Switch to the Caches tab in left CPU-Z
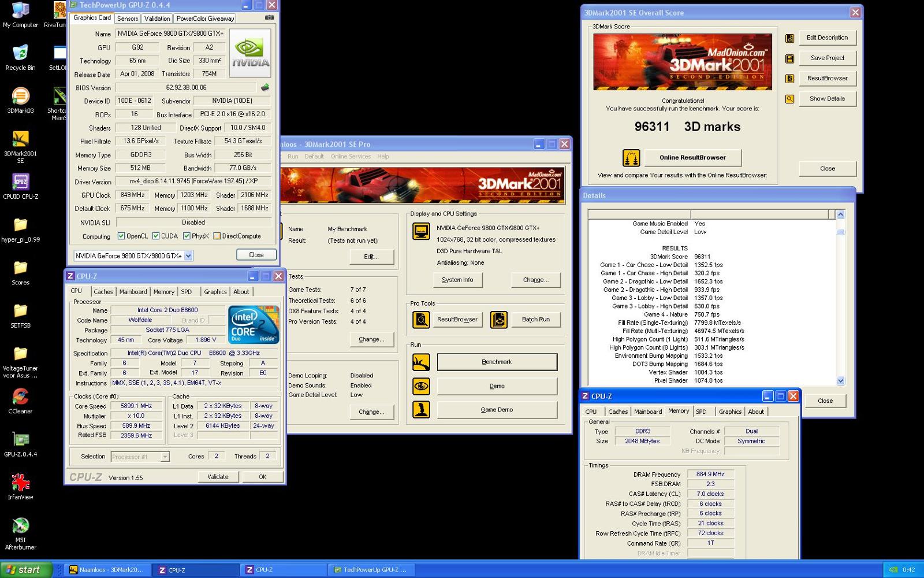The width and height of the screenshot is (924, 578). pos(103,292)
